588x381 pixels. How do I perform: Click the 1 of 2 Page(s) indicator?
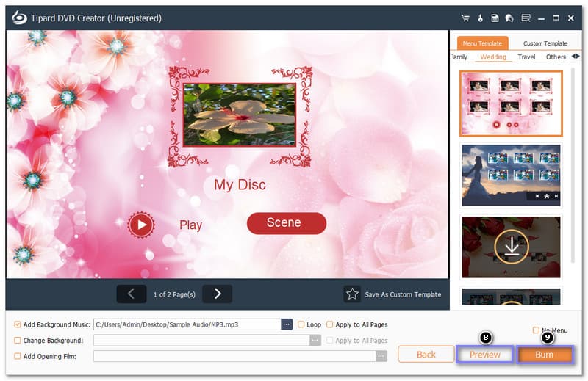174,294
